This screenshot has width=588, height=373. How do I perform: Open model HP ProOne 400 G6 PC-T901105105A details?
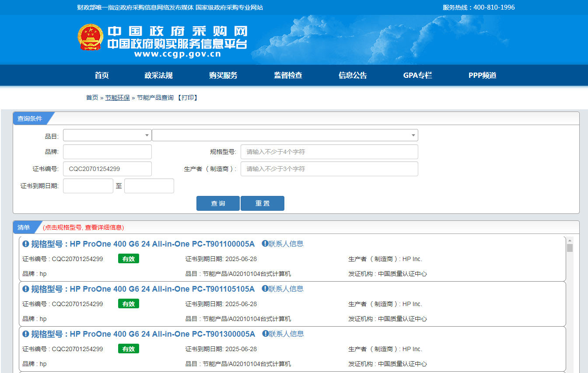point(143,289)
